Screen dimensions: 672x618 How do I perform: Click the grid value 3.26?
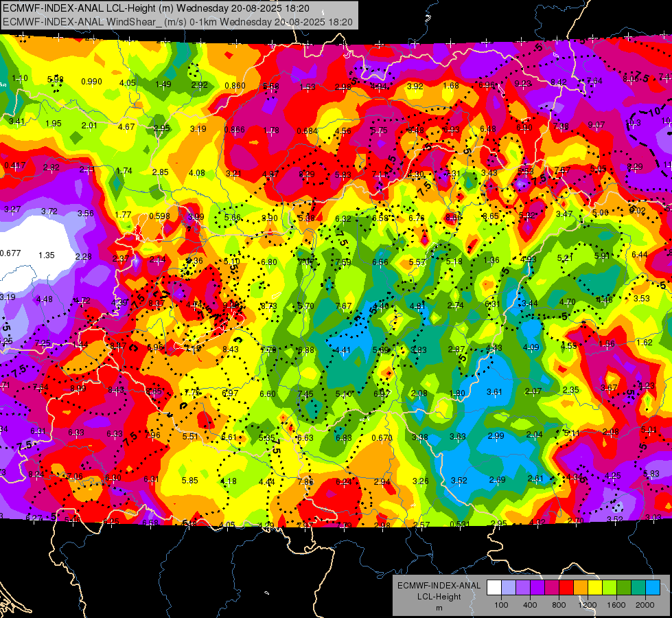coord(420,481)
